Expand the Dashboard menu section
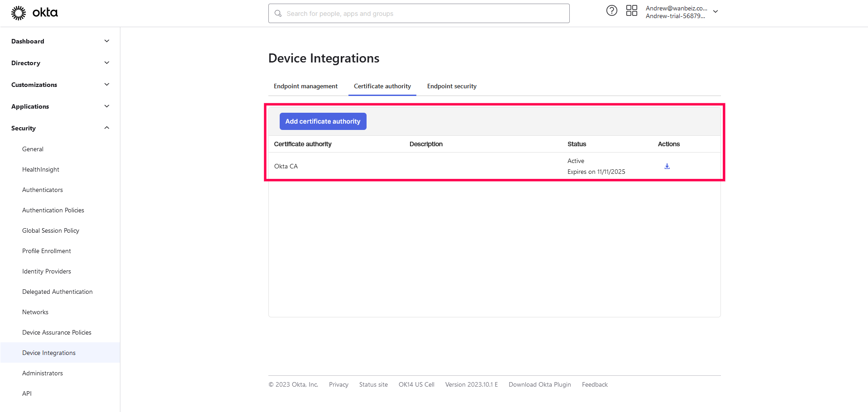The image size is (868, 412). coord(106,41)
